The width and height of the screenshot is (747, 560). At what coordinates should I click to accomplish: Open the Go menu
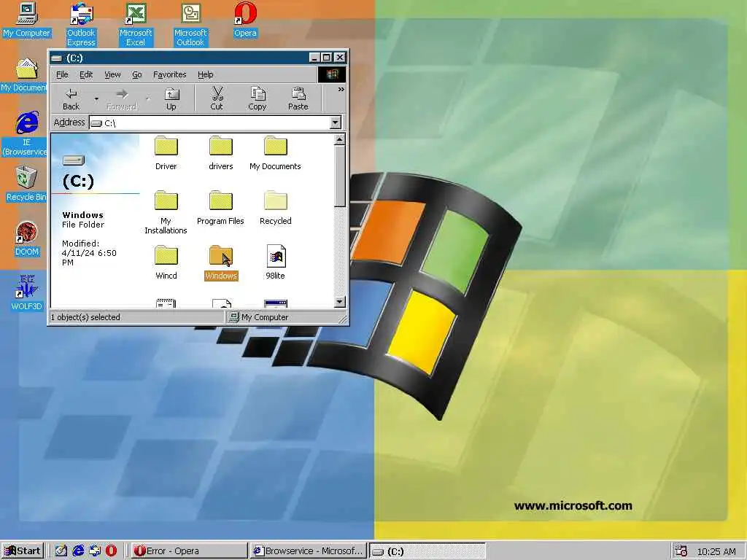point(136,74)
